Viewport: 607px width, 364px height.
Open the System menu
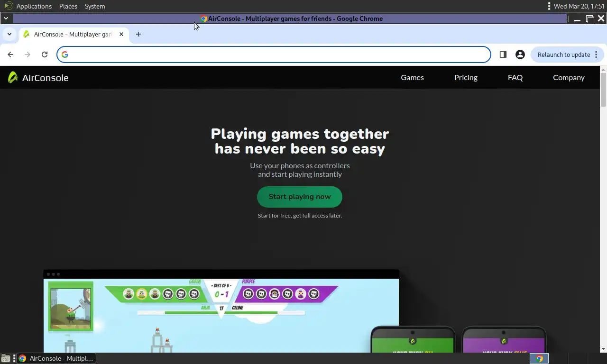[95, 6]
